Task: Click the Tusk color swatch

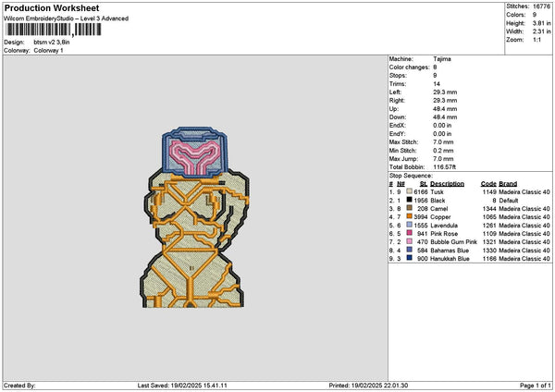Action: (x=409, y=191)
